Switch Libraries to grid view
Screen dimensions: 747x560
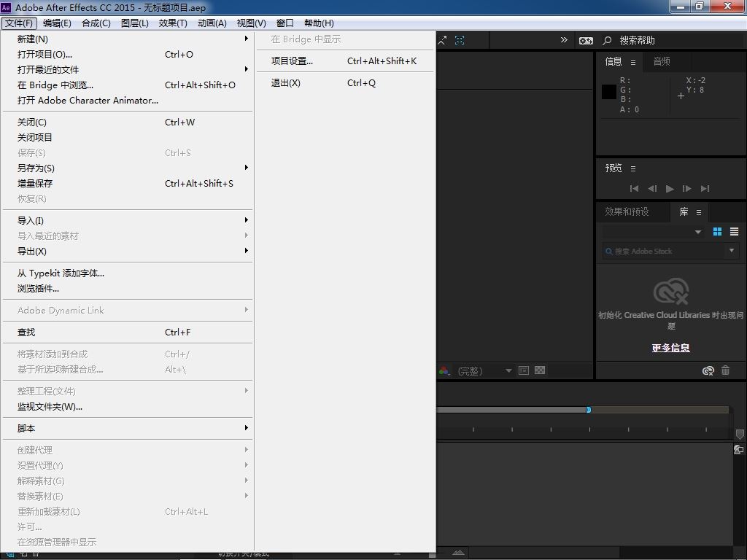[717, 232]
